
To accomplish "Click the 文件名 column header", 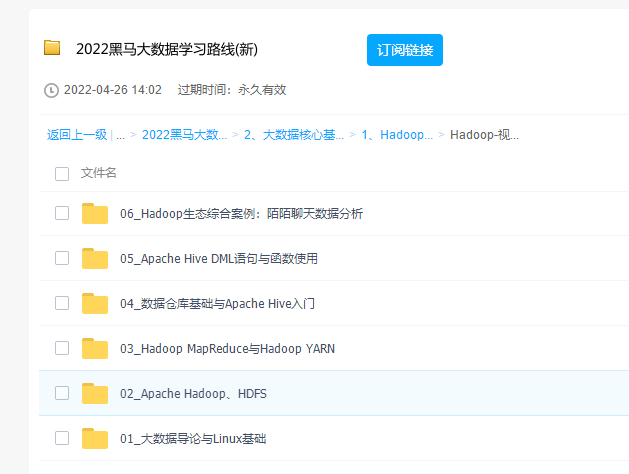I will coord(98,173).
